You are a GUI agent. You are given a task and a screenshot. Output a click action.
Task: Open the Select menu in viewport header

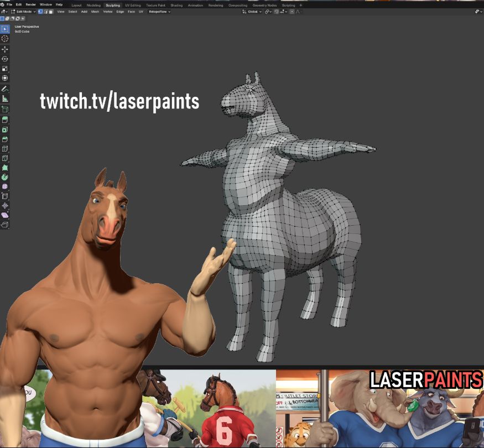73,12
